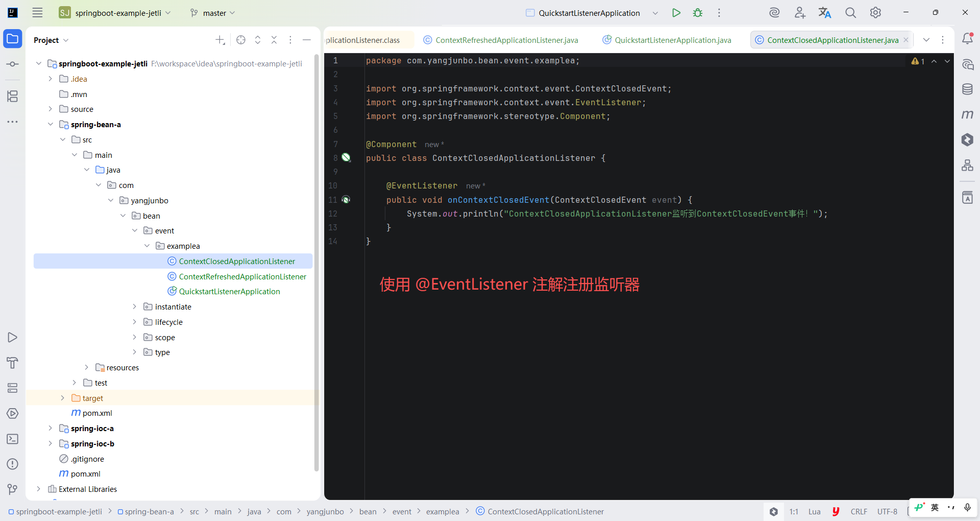Viewport: 980px width, 521px height.
Task: Open Code With Me add-user icon
Action: coord(800,13)
